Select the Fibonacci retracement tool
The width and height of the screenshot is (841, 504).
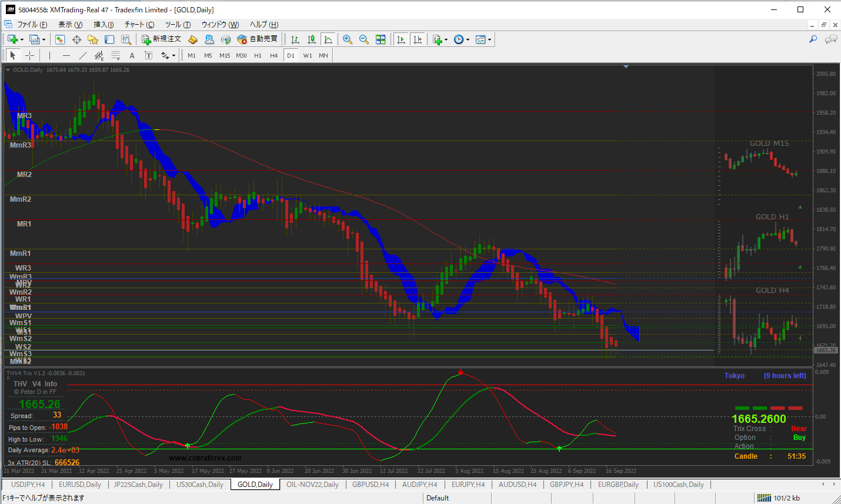116,55
